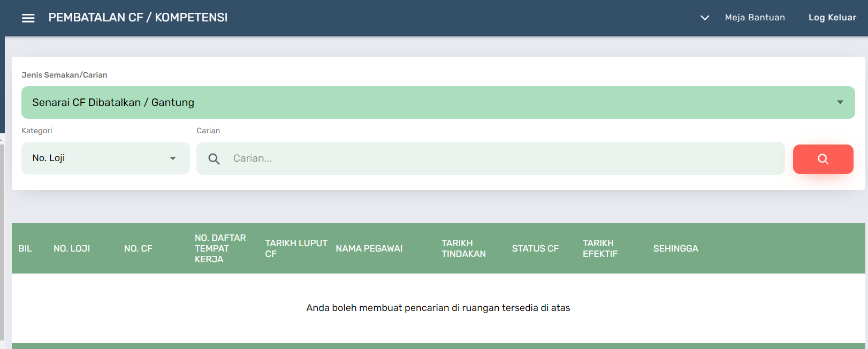This screenshot has height=349, width=868.
Task: Click the SEHINGGA column header
Action: click(x=675, y=248)
